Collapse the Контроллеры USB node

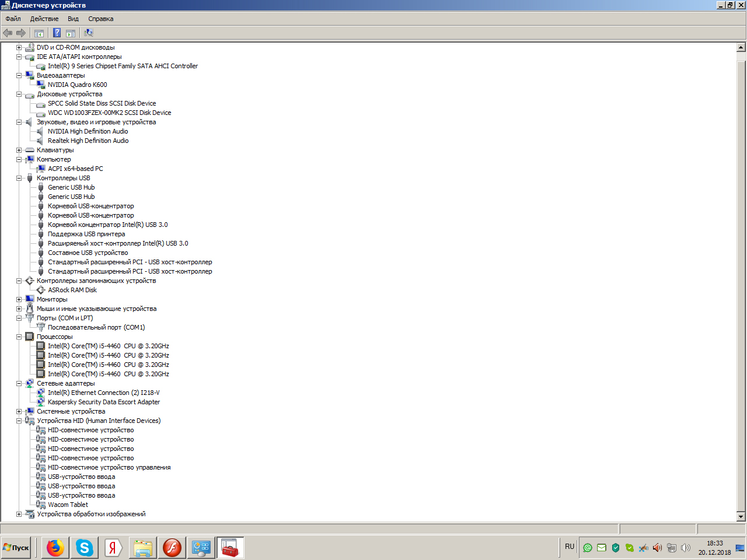coord(19,178)
